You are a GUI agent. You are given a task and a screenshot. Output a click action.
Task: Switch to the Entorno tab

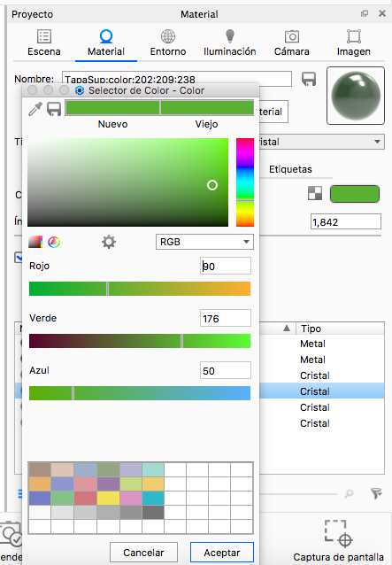(x=168, y=43)
